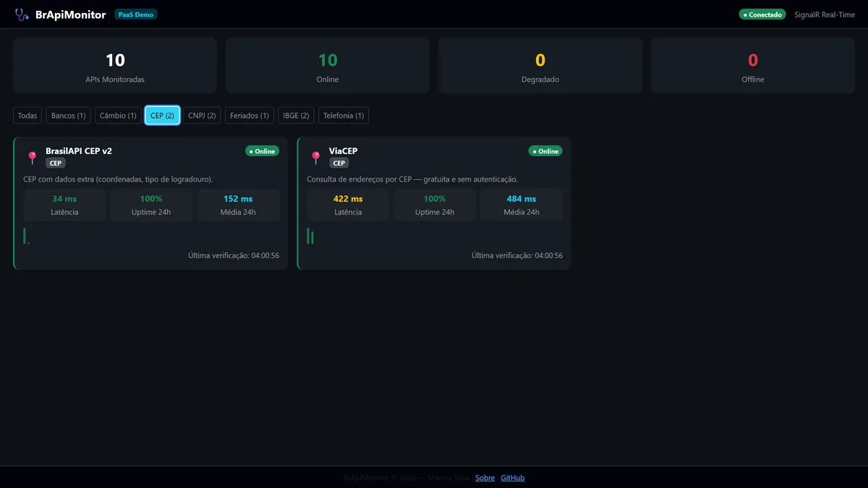This screenshot has width=868, height=488.
Task: Open the GitHub link in footer
Action: [513, 478]
